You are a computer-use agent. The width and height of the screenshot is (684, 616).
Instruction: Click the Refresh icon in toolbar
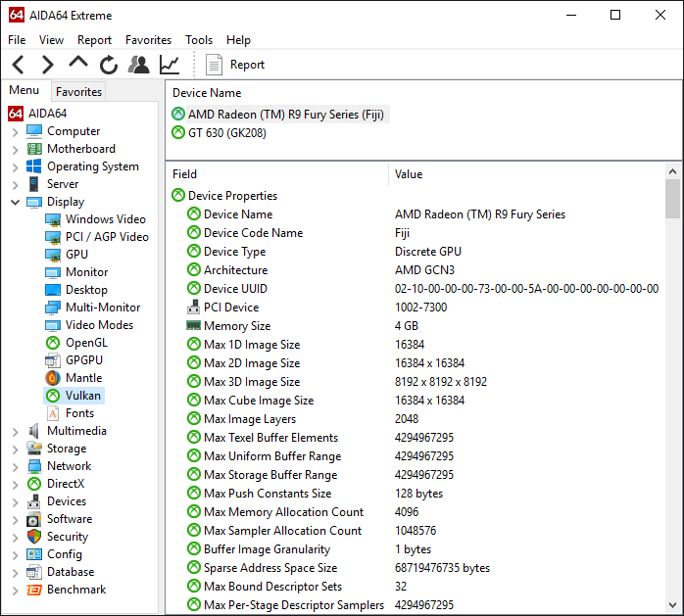pyautogui.click(x=108, y=65)
